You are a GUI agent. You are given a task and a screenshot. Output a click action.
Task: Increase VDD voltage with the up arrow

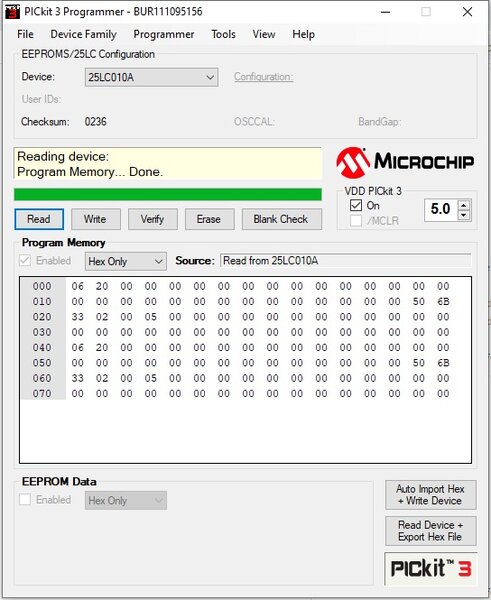click(464, 205)
